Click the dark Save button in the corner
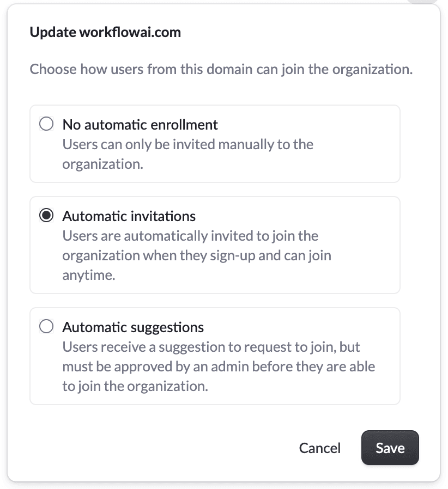Viewport: 448px width, 489px height. 390,448
